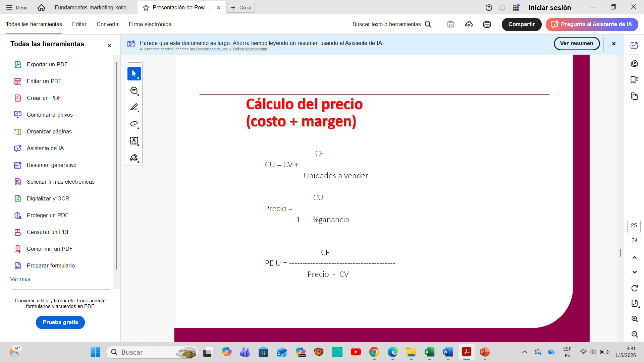
Task: Click the Iniciar sesión link
Action: tap(550, 7)
